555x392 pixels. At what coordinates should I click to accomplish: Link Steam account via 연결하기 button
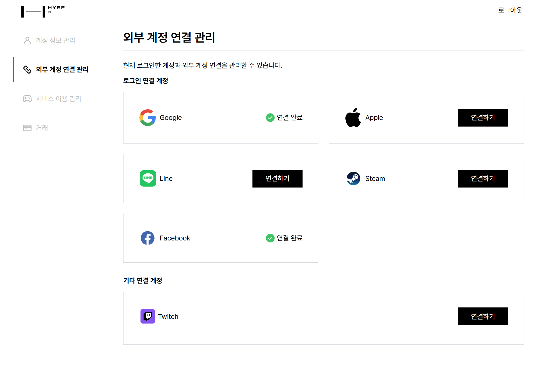483,178
